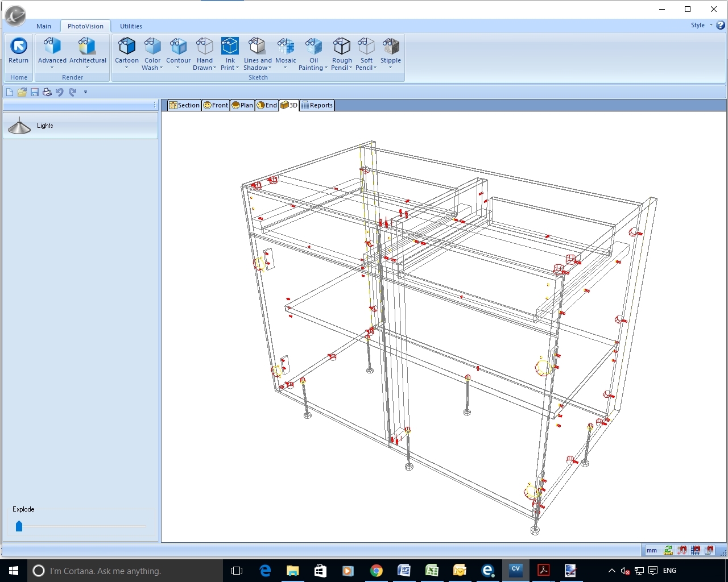Screen dimensions: 728x582
Task: Click the Open folder icon in quick access
Action: point(22,92)
